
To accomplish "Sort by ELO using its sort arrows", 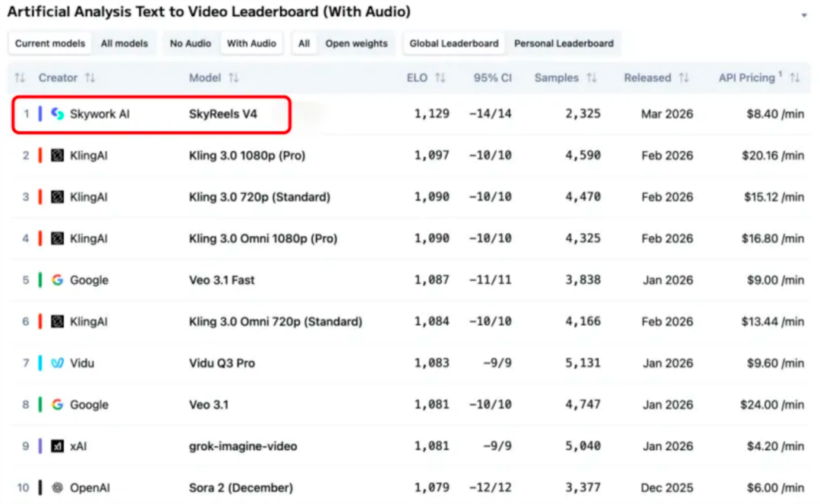I will point(440,78).
